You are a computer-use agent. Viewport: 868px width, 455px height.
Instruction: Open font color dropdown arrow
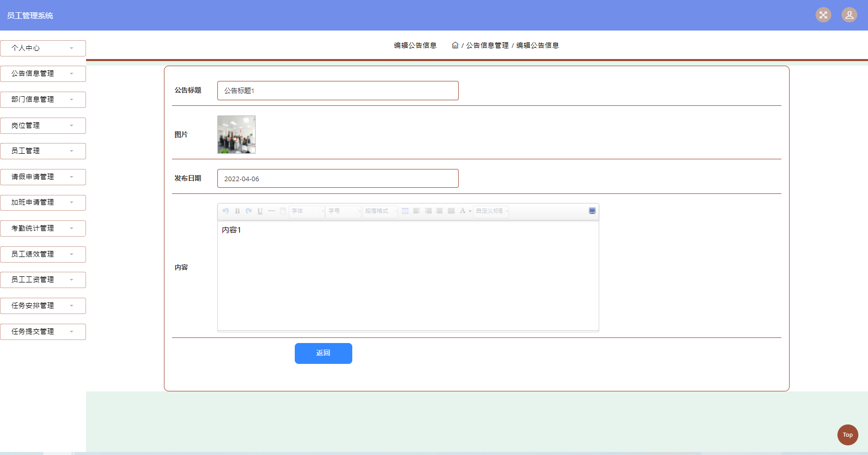(x=470, y=211)
